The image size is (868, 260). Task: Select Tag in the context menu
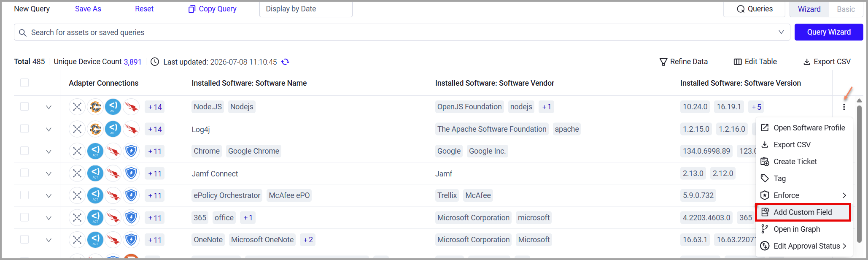pos(804,178)
